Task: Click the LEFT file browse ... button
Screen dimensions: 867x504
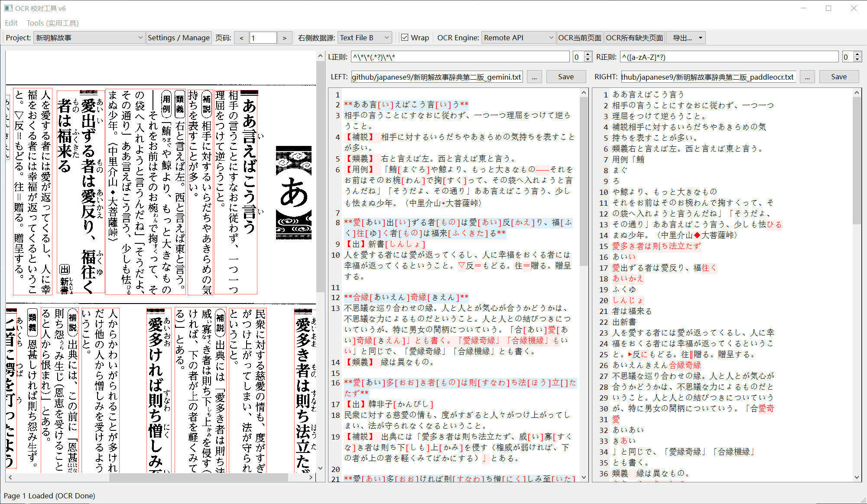Action: point(534,77)
